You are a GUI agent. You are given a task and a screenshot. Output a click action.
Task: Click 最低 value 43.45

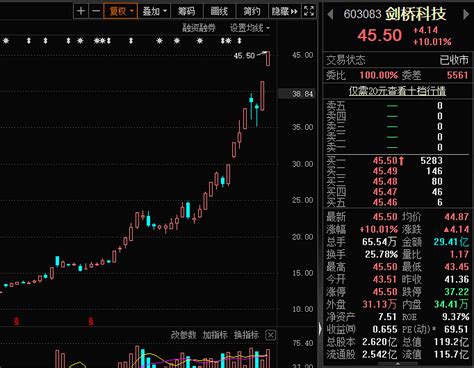457,267
